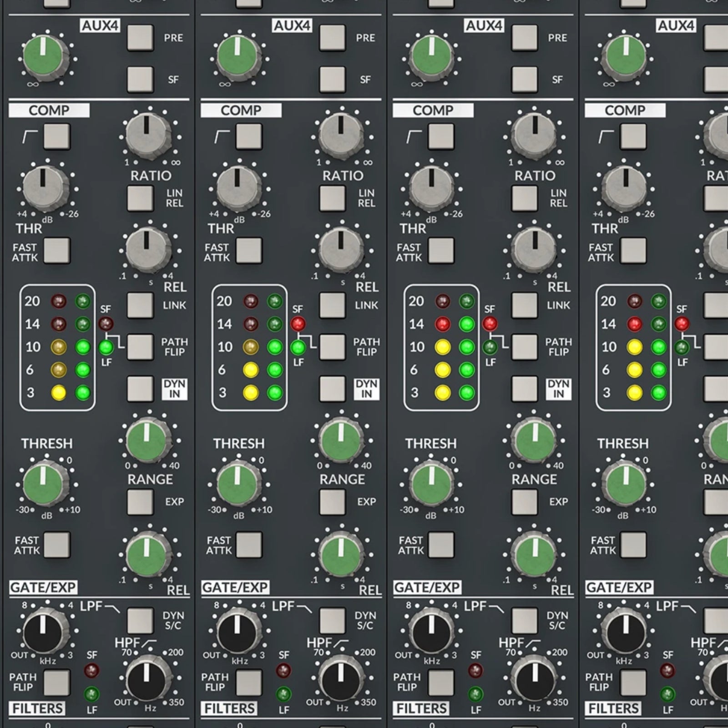Toggle gate FAST ATTK on the fourth channel strip
This screenshot has height=728, width=728.
633,545
